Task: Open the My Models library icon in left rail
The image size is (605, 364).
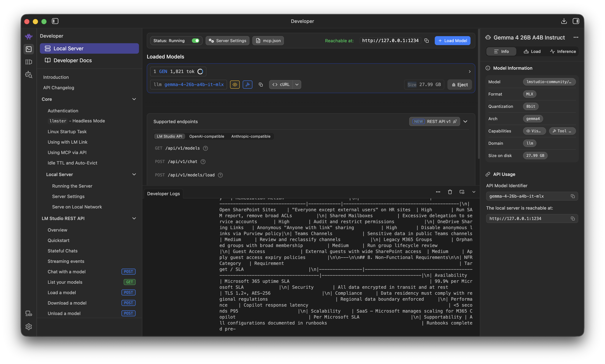Action: tap(29, 62)
